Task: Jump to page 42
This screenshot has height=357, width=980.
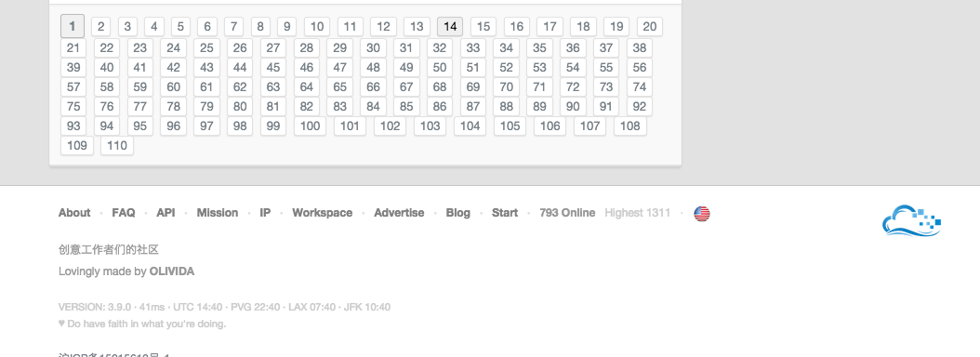Action: coord(173,68)
